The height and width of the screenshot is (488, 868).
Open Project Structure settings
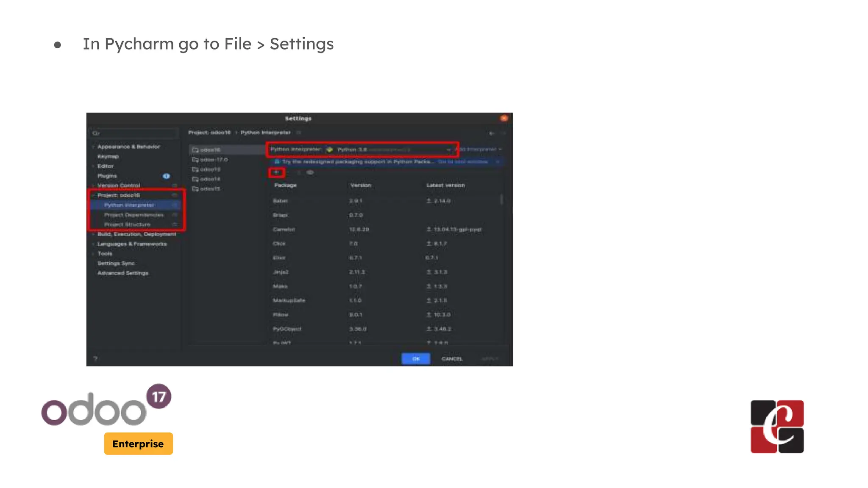tap(127, 225)
